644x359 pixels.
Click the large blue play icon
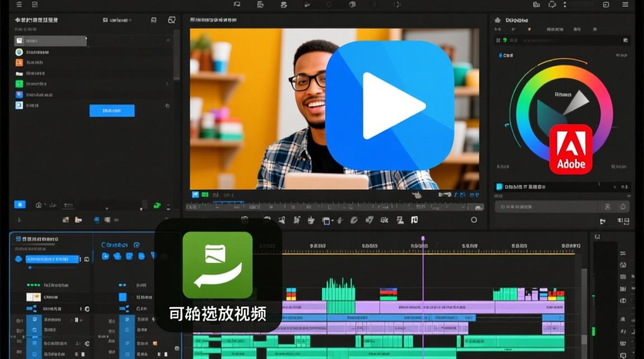point(390,105)
